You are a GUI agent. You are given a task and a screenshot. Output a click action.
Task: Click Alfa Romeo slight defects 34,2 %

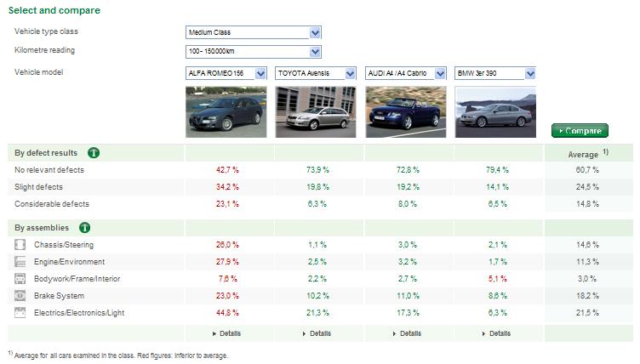(227, 187)
